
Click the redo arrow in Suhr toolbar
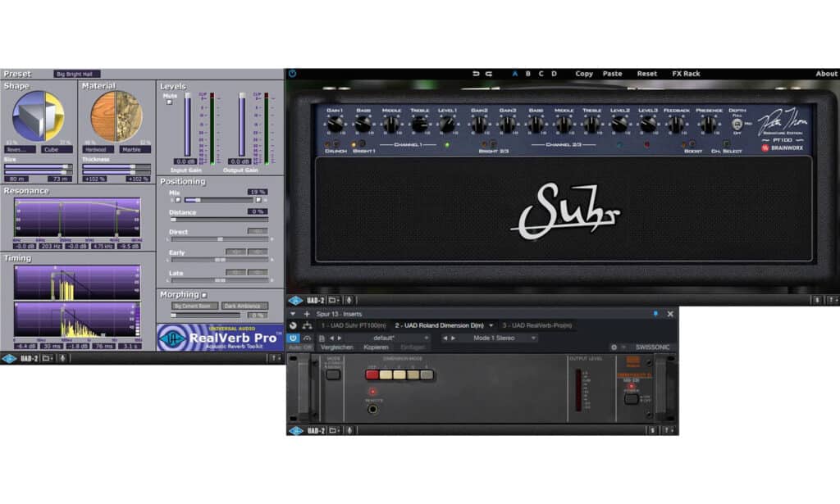(x=489, y=74)
